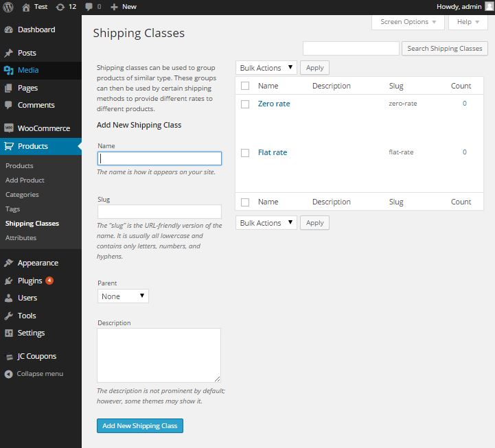Image resolution: width=495 pixels, height=448 pixels.
Task: Click the Test site name link
Action: [41, 7]
